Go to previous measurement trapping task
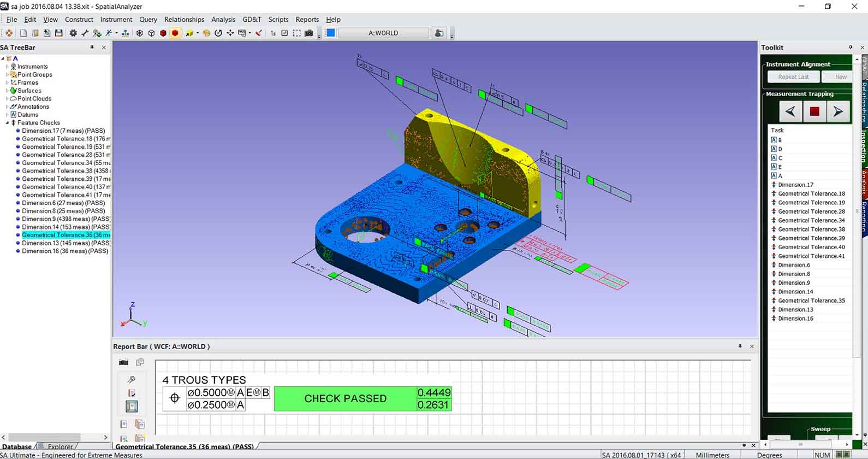868x459 pixels. pyautogui.click(x=790, y=111)
